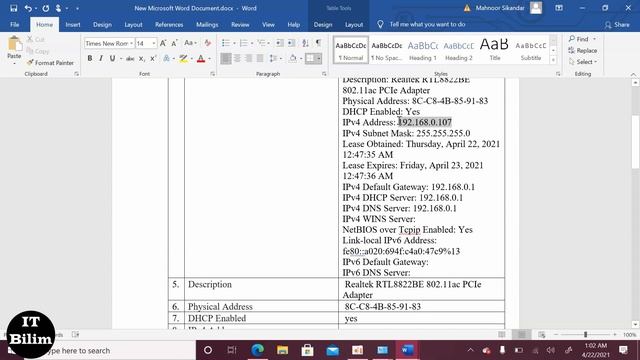Launch Microsoft Store from the taskbar

(x=307, y=350)
